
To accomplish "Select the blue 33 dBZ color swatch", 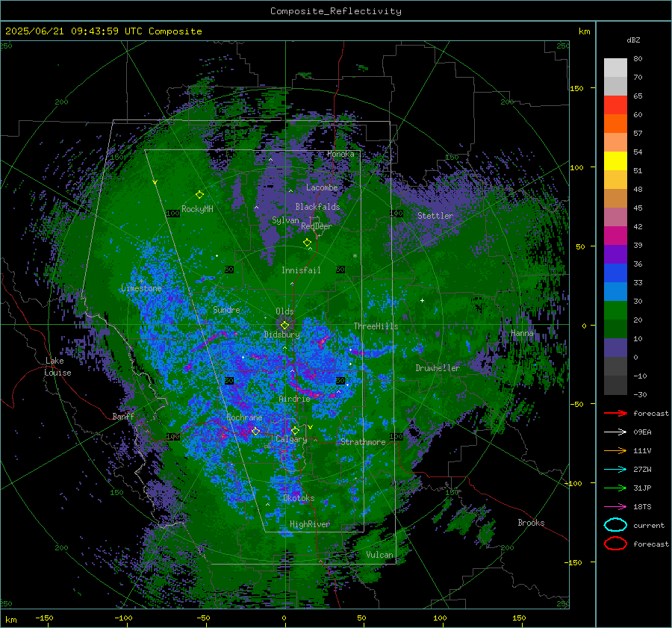I will coord(615,273).
